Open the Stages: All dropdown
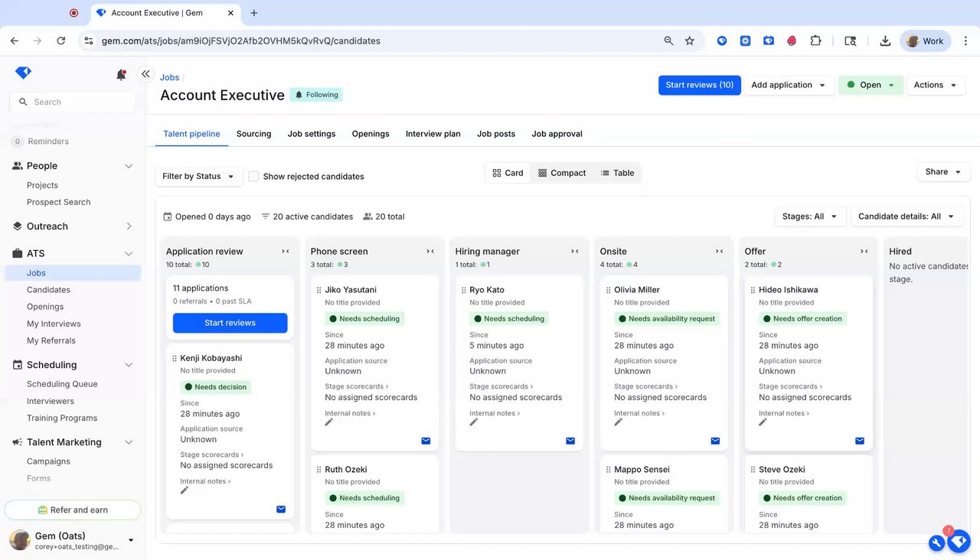The width and height of the screenshot is (980, 560). click(x=810, y=217)
